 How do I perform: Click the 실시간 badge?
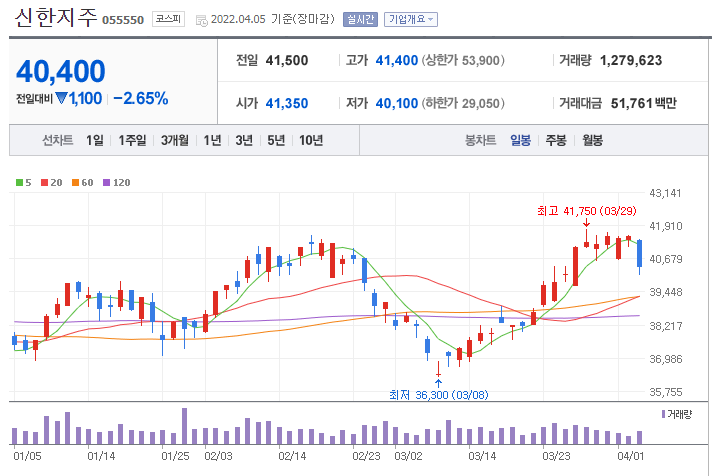(360, 20)
